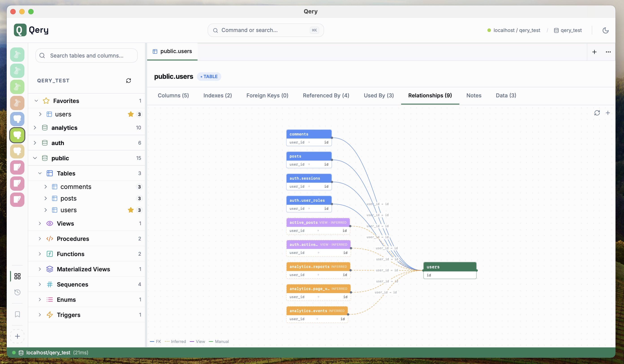624x364 pixels.
Task: Open new tab with the plus icon
Action: [x=594, y=52]
